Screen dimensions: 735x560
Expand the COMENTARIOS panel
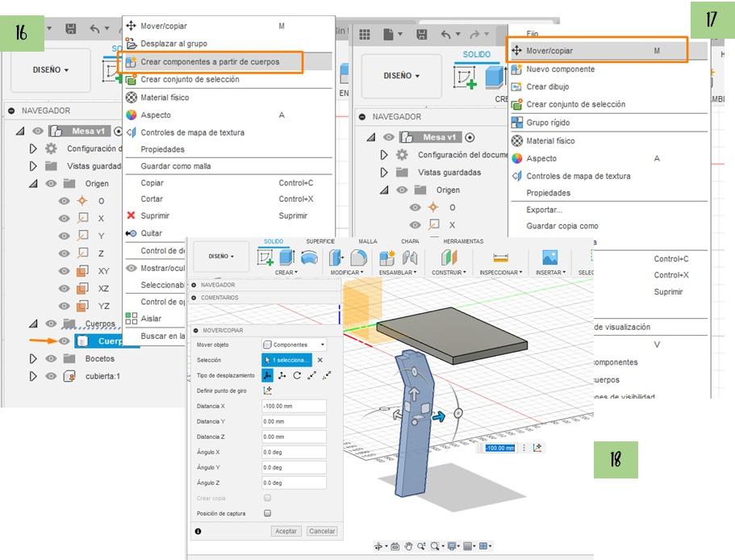point(194,298)
